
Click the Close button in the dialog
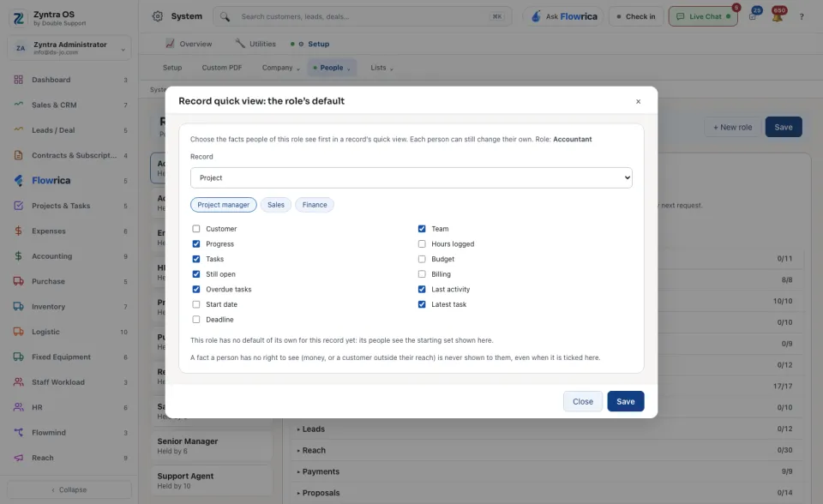coord(583,402)
